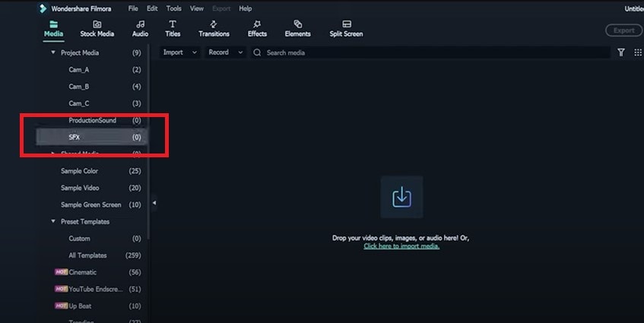Select All Templates item

pyautogui.click(x=91, y=255)
